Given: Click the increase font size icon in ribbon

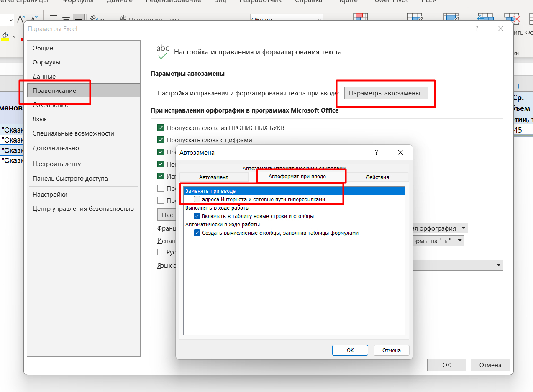Looking at the screenshot, I should tap(22, 19).
